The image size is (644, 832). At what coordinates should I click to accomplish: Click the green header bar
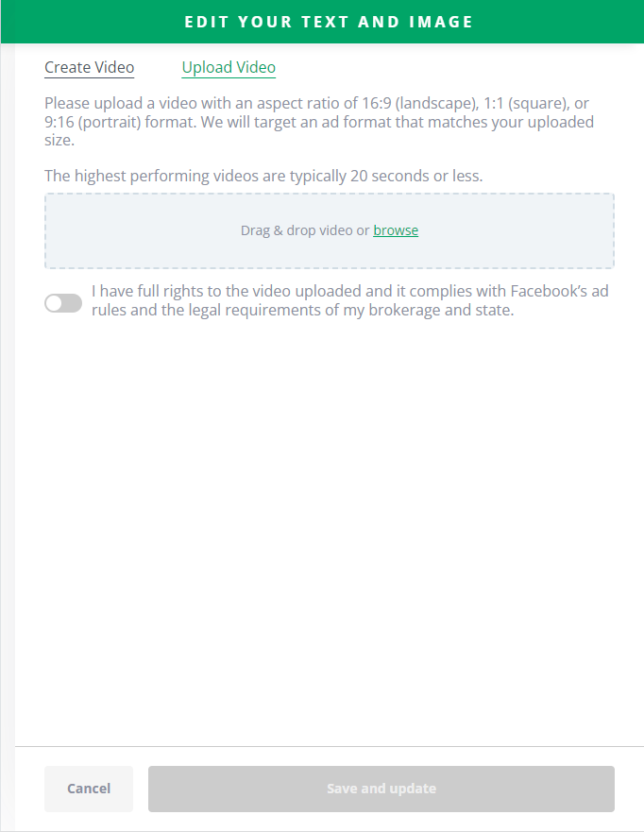click(567, 22)
